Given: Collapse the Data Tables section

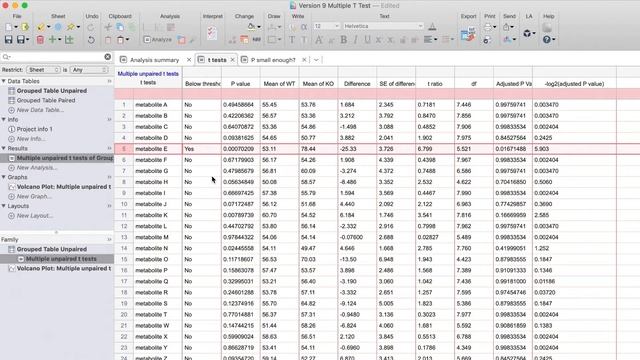Looking at the screenshot, I should 4,81.
